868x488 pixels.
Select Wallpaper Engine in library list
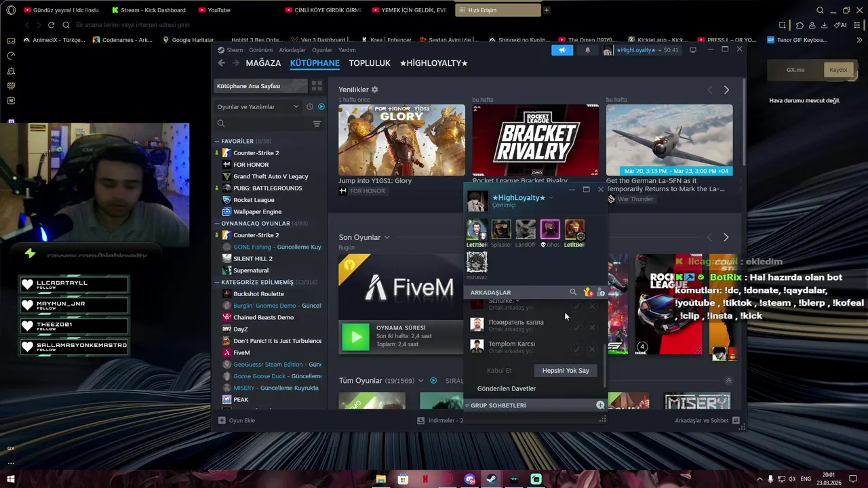click(257, 211)
